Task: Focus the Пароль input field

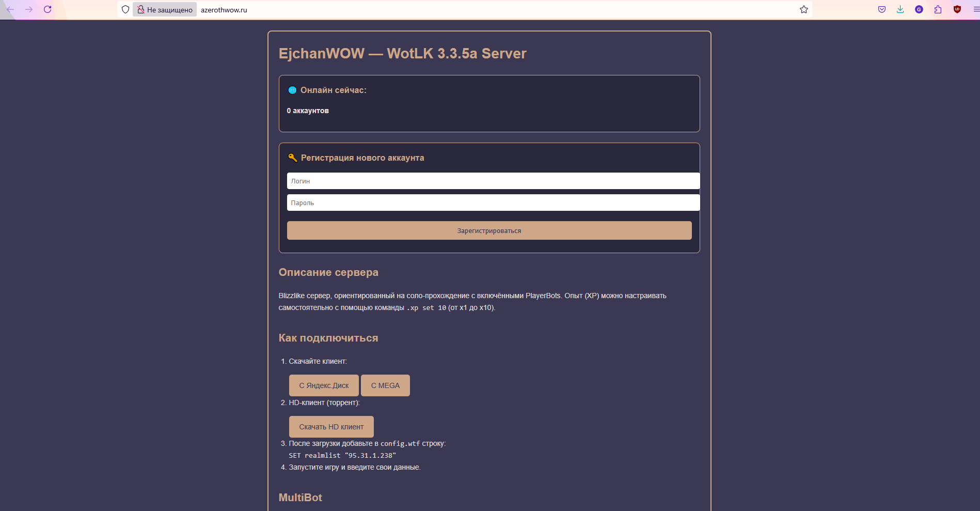Action: [x=493, y=203]
